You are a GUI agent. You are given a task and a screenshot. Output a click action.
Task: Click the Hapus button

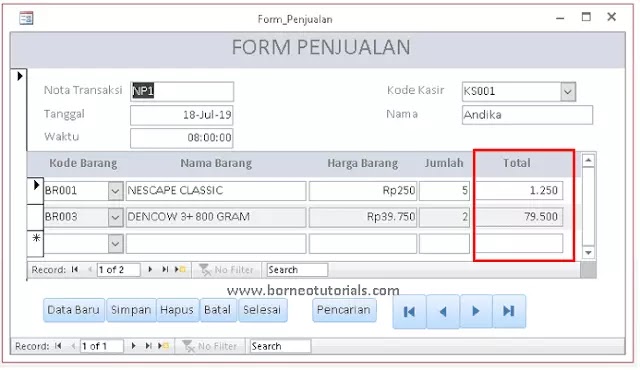pyautogui.click(x=177, y=310)
